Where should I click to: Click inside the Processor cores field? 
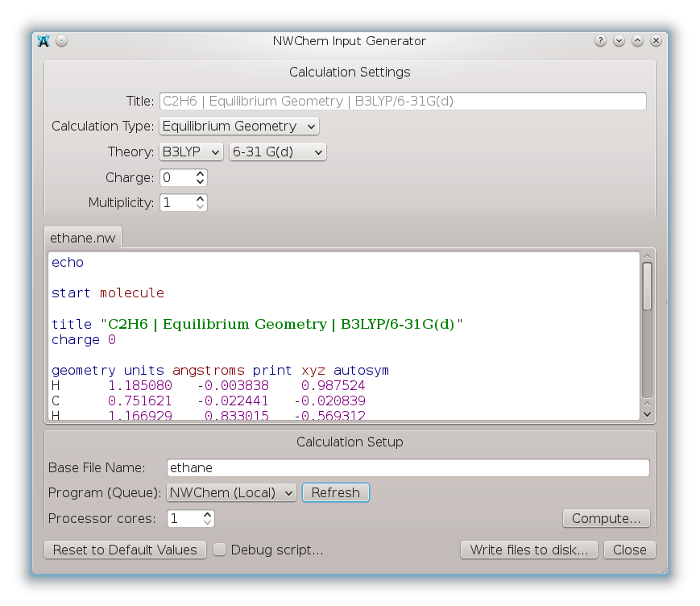coord(184,518)
